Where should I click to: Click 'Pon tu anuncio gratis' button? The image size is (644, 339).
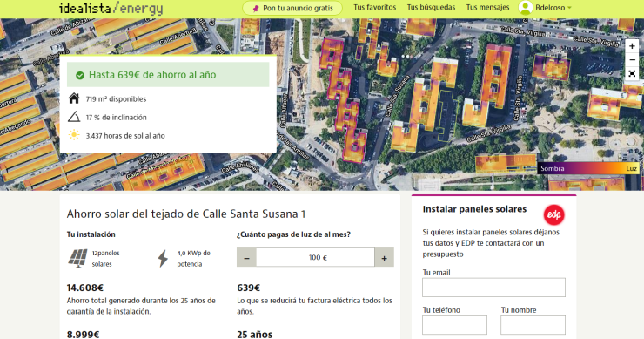tap(292, 8)
